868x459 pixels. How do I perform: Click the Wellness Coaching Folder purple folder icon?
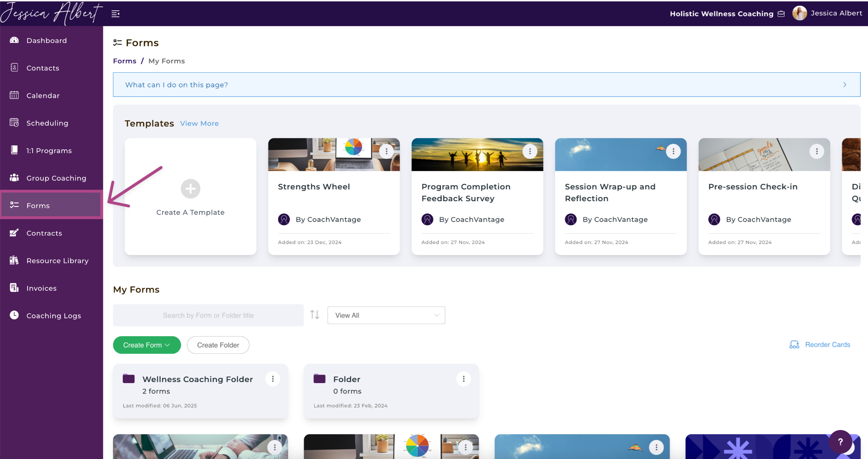(129, 378)
